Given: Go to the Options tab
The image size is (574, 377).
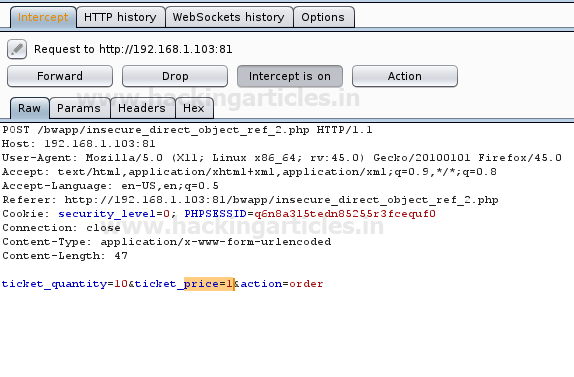Looking at the screenshot, I should 323,17.
